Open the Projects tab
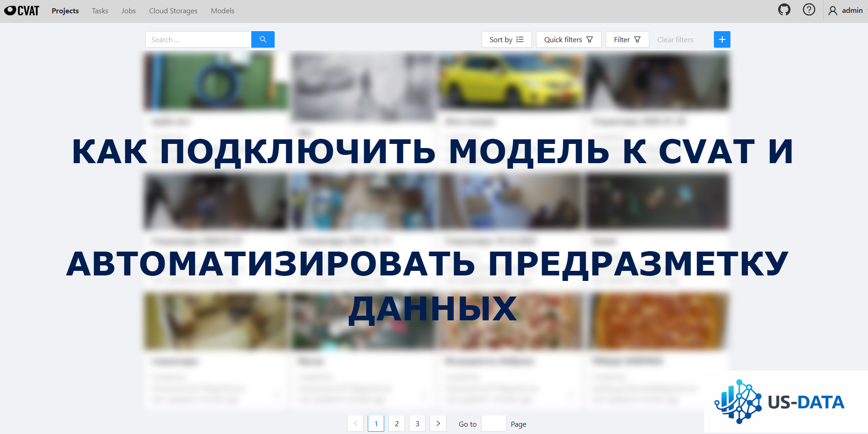The image size is (868, 434). point(65,11)
